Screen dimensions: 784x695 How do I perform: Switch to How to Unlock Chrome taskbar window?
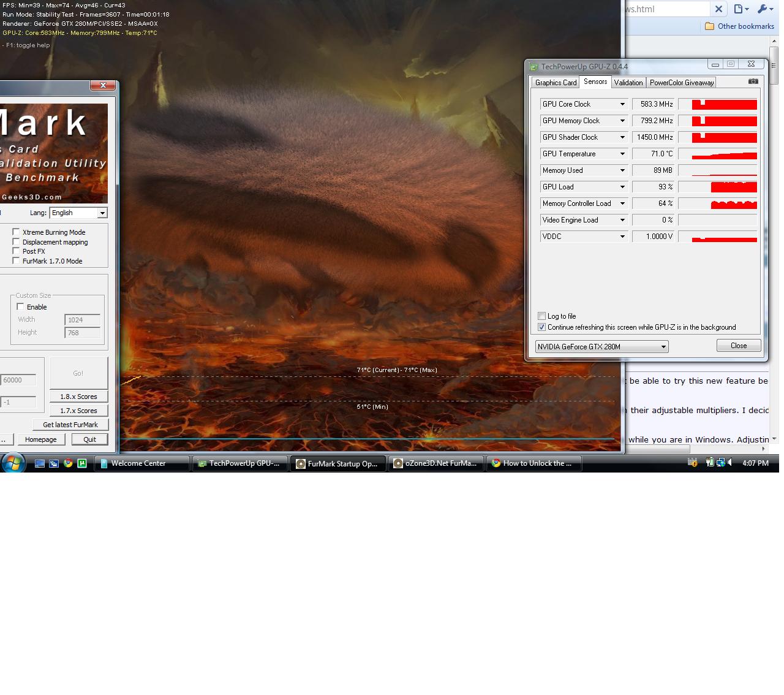tap(533, 463)
